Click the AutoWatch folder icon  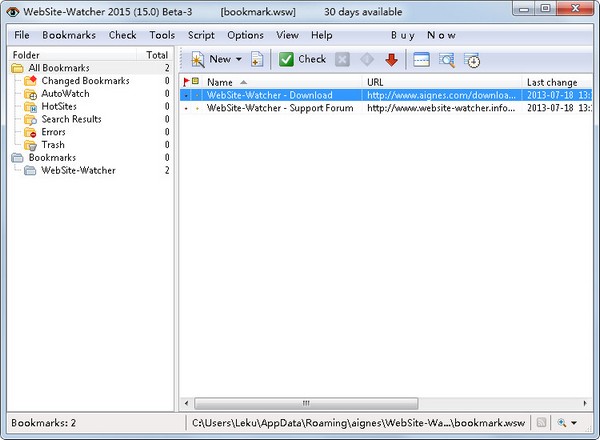[30, 94]
